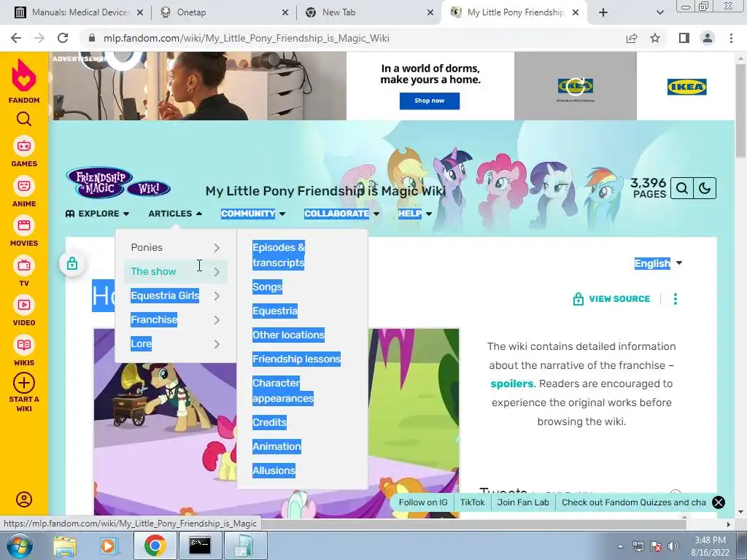Open the three-dot page actions menu

675,298
